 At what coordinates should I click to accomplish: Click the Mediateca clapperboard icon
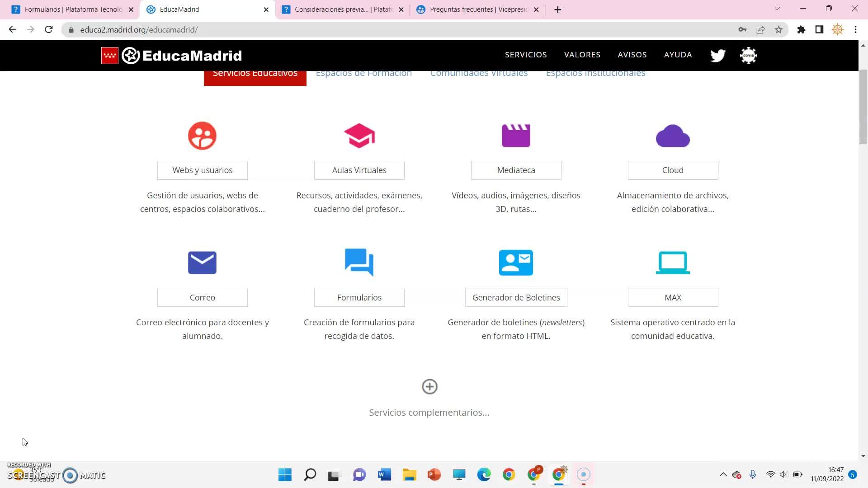(516, 136)
